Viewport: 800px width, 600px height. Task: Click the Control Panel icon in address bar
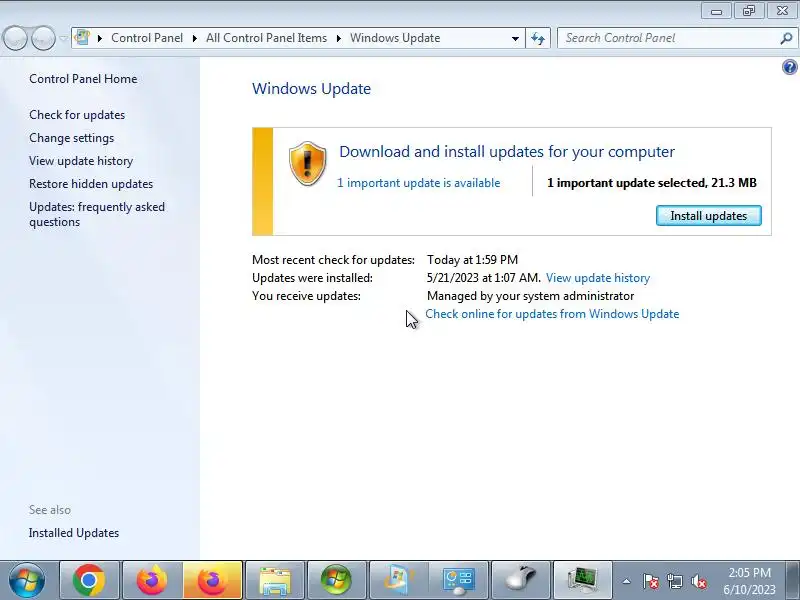point(82,38)
